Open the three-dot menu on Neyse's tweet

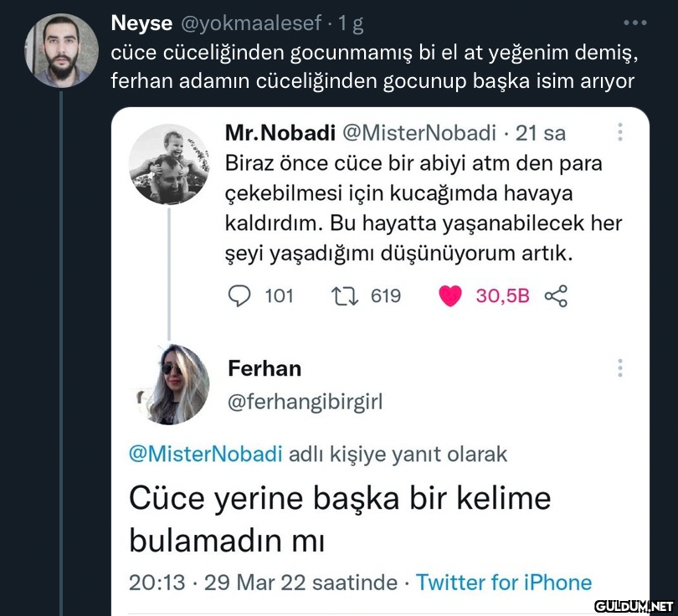[x=635, y=23]
